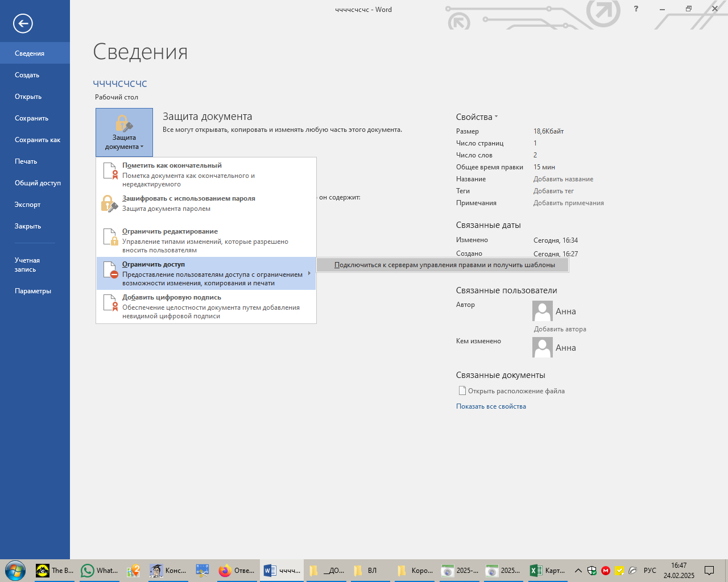Show hidden tray icons chevron

pyautogui.click(x=578, y=571)
